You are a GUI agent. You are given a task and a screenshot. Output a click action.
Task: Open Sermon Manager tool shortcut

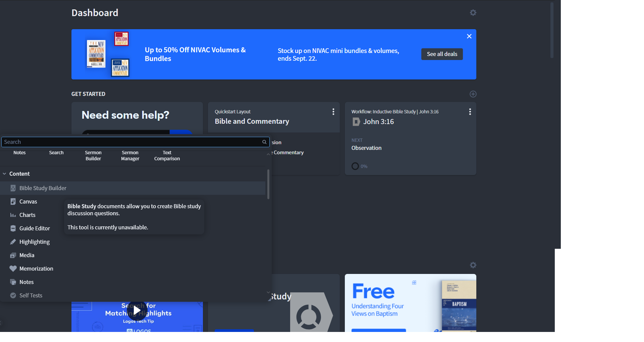click(x=130, y=156)
